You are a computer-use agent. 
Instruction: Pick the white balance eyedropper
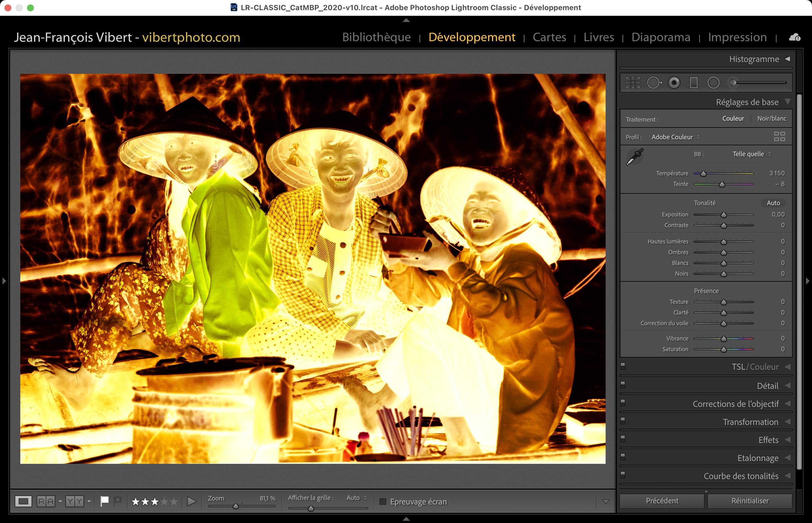point(634,157)
